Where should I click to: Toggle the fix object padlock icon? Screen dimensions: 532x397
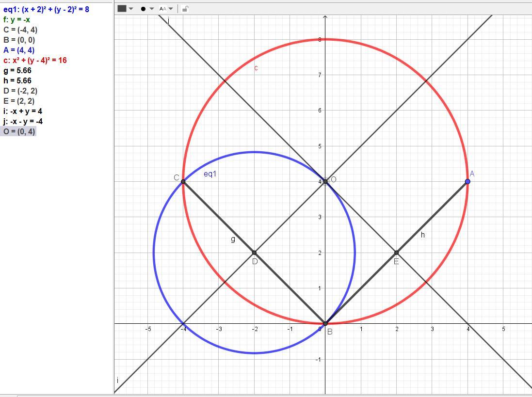pyautogui.click(x=185, y=9)
